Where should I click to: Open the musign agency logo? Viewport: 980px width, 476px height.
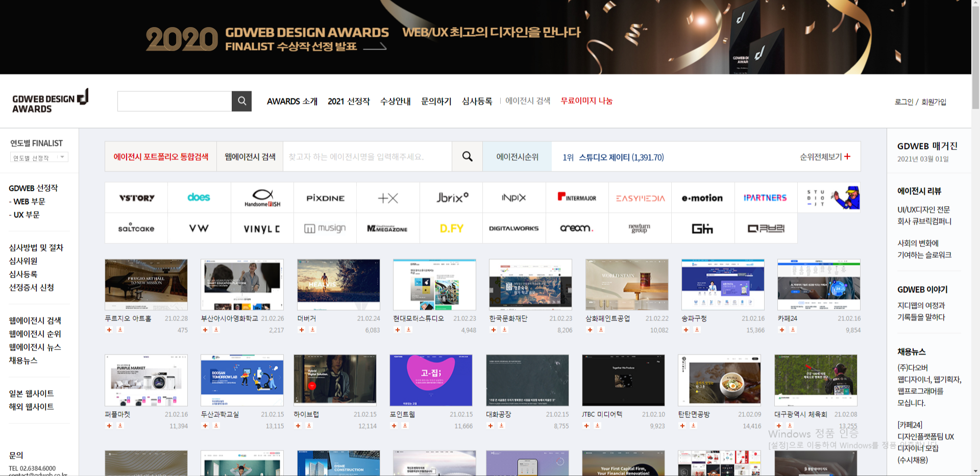[325, 228]
